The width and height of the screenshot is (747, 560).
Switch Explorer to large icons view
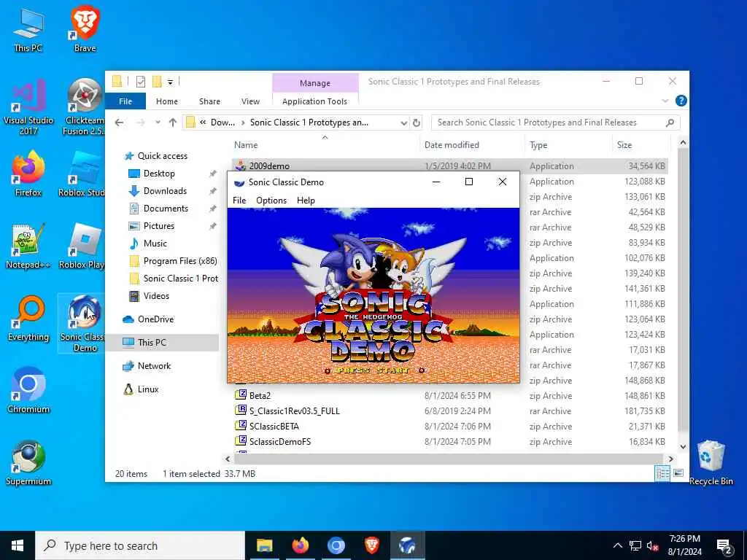[678, 473]
